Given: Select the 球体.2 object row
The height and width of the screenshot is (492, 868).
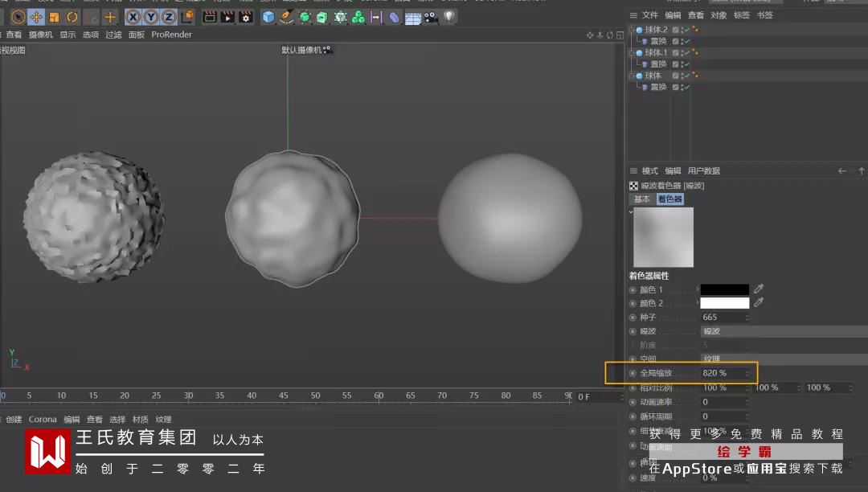Looking at the screenshot, I should 656,29.
